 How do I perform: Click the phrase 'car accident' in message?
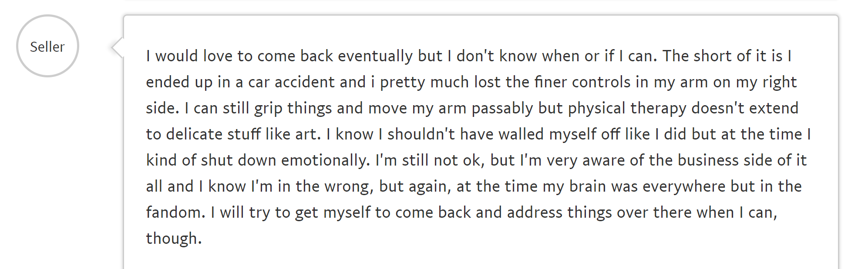pos(306,82)
